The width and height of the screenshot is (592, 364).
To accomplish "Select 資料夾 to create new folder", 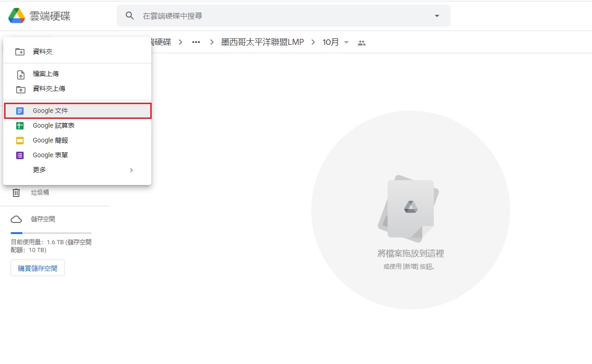I will point(43,52).
